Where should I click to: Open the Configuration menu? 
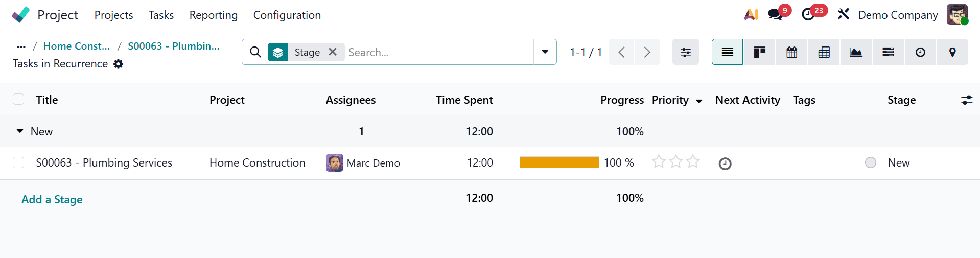click(287, 15)
